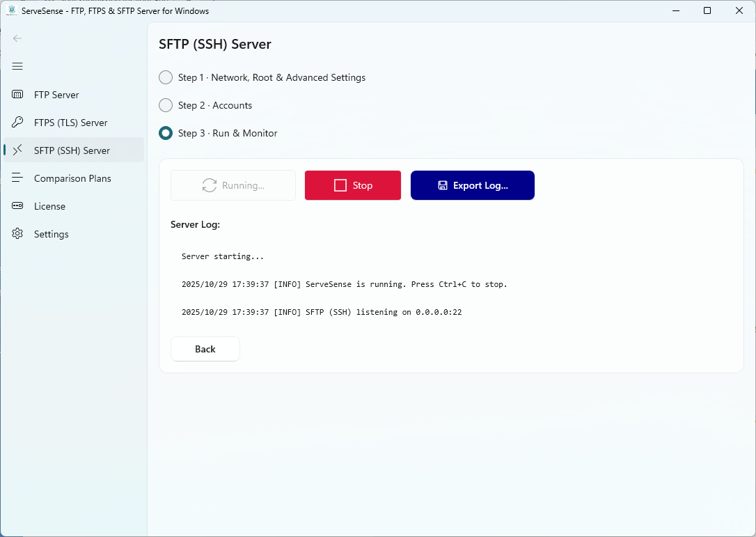The width and height of the screenshot is (756, 537).
Task: Click the save disk icon on Export Log
Action: pyautogui.click(x=443, y=185)
